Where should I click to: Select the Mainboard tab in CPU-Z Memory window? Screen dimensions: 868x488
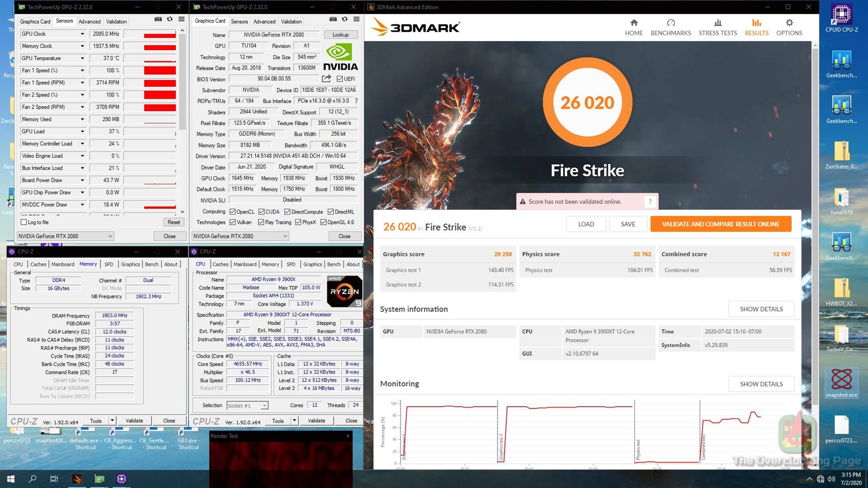(x=63, y=265)
